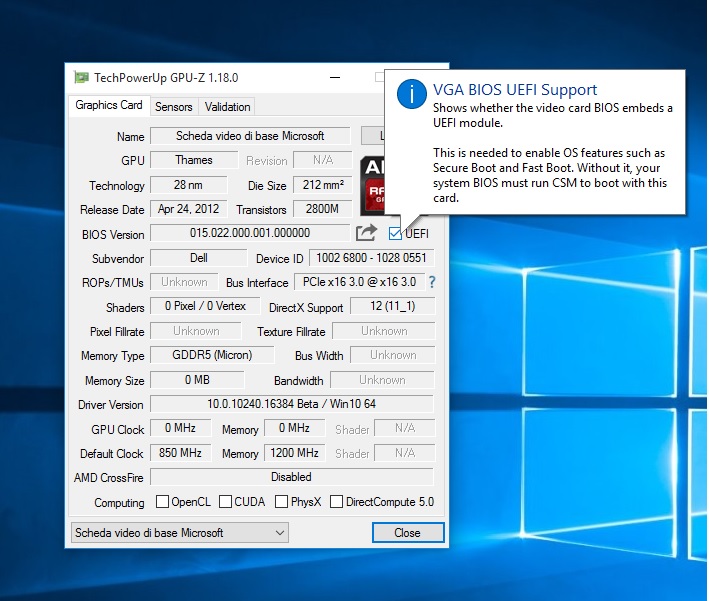709x601 pixels.
Task: Click the BIOS Version field 015.022.000.001.000000
Action: point(250,233)
